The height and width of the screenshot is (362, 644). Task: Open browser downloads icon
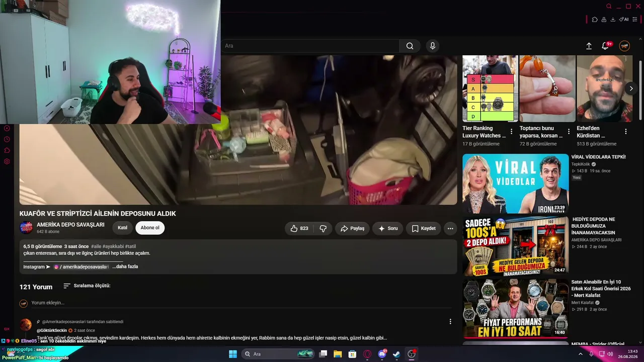[x=613, y=20]
